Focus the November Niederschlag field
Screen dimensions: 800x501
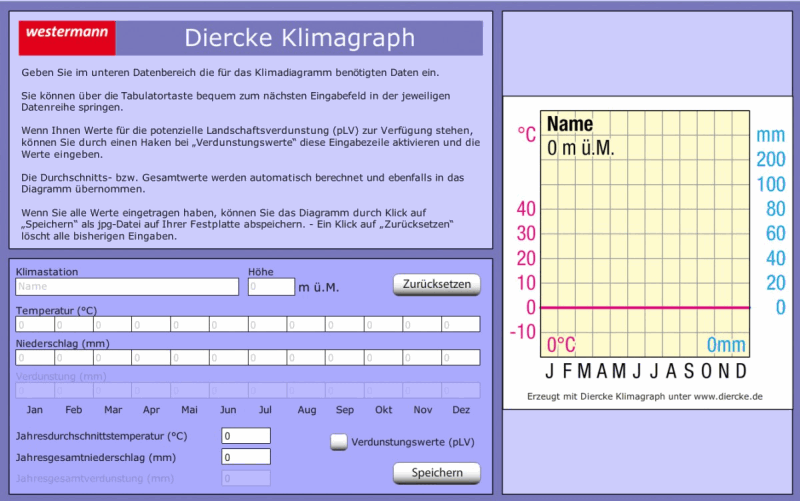[x=423, y=358]
